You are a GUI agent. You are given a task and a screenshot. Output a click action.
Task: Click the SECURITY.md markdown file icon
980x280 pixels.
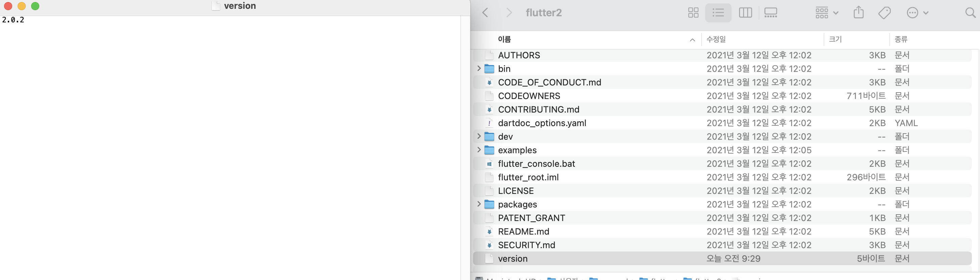(489, 245)
